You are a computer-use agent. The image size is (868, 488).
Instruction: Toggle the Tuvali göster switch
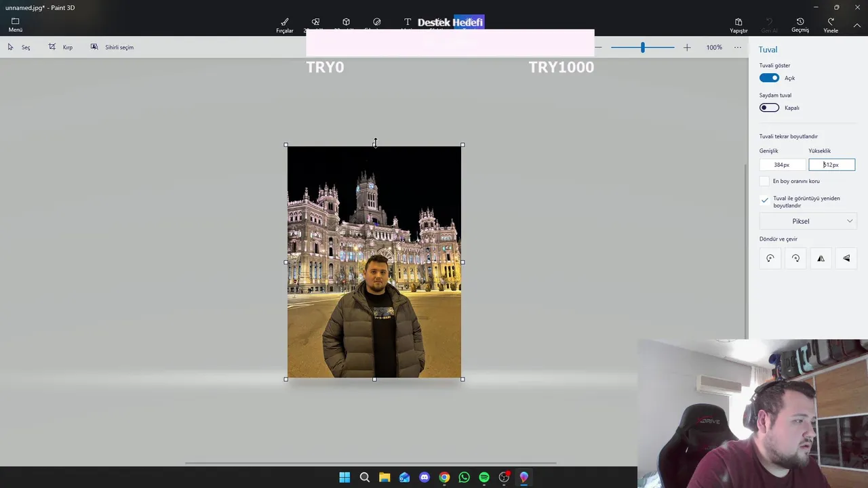pos(769,78)
